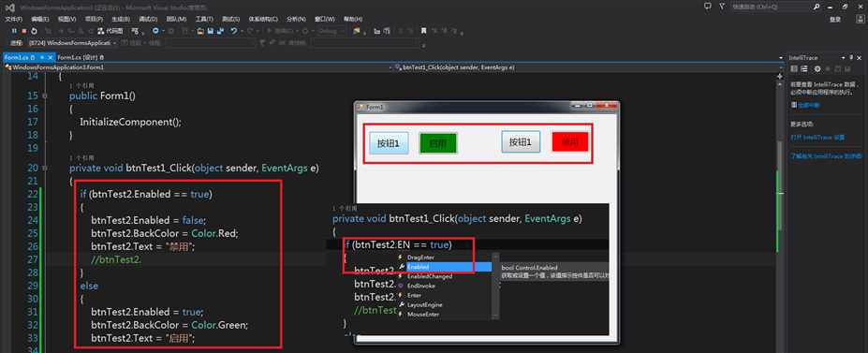Click 按钮1 next to the green 启用 button
Screen dimensions: 868x353
click(389, 143)
